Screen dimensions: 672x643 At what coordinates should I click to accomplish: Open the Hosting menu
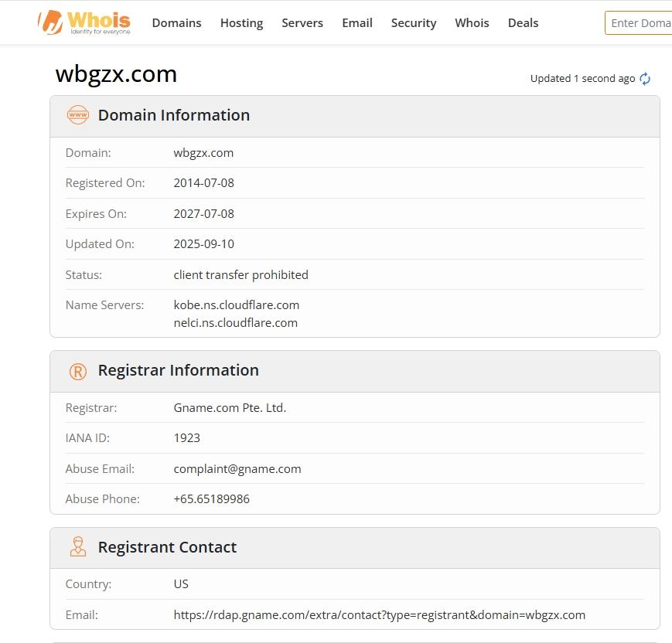tap(242, 23)
